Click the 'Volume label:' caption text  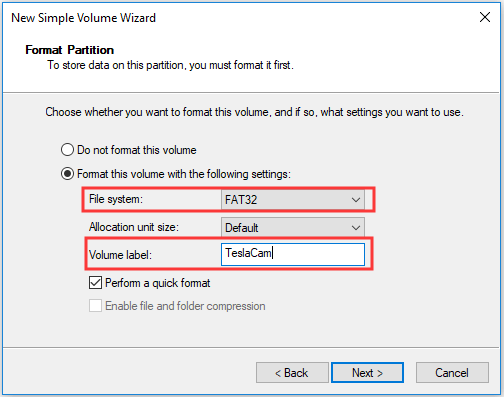(120, 255)
